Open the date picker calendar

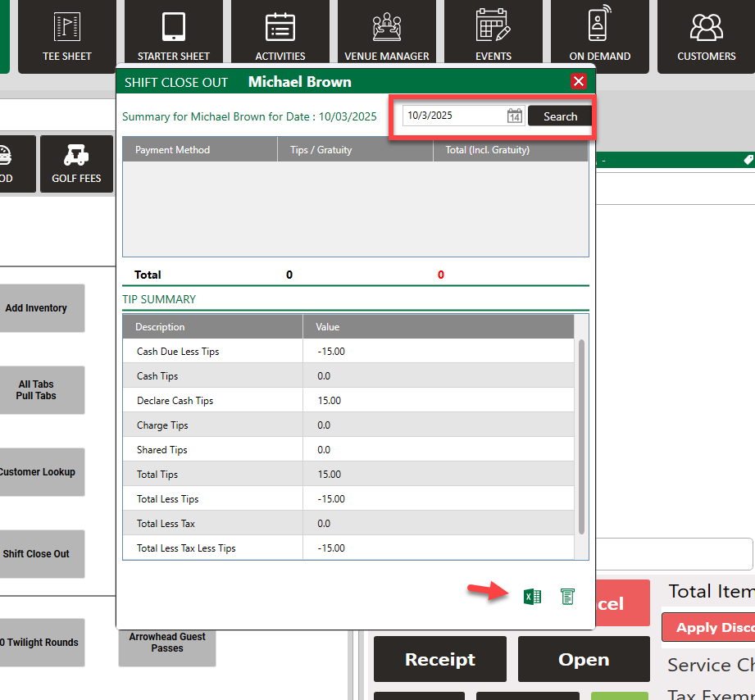(514, 116)
